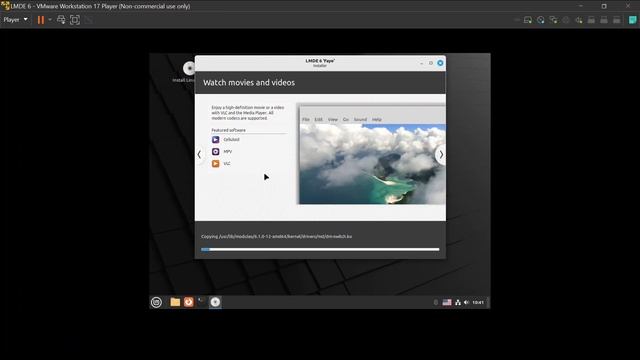Pause the virtual machine with the orange button
640x360 pixels.
[41, 20]
